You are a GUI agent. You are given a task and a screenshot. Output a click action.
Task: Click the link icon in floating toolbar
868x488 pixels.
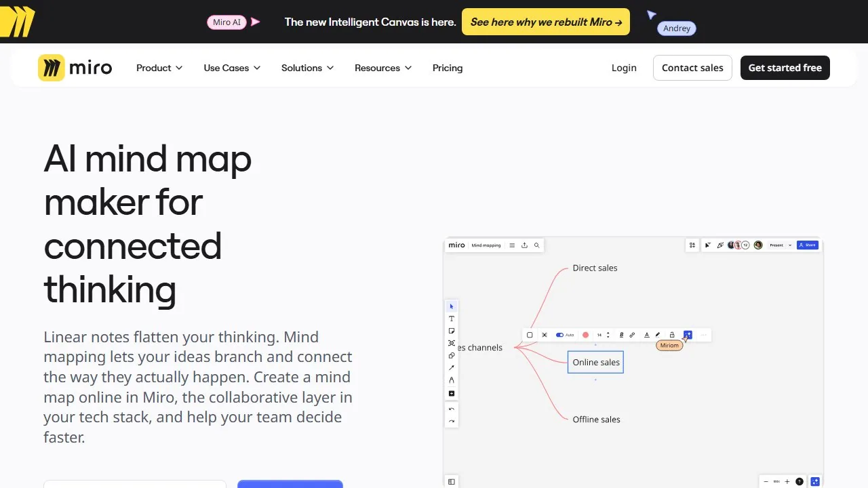pyautogui.click(x=632, y=335)
